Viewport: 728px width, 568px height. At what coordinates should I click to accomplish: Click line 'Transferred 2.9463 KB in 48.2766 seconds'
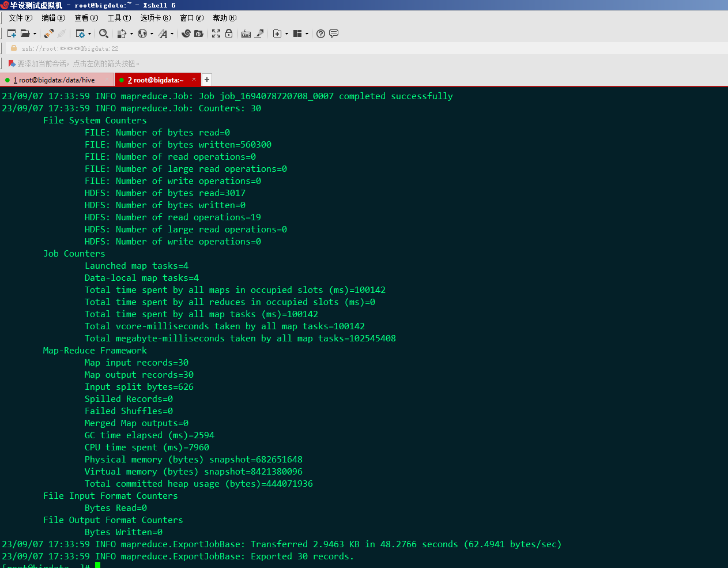click(x=354, y=544)
